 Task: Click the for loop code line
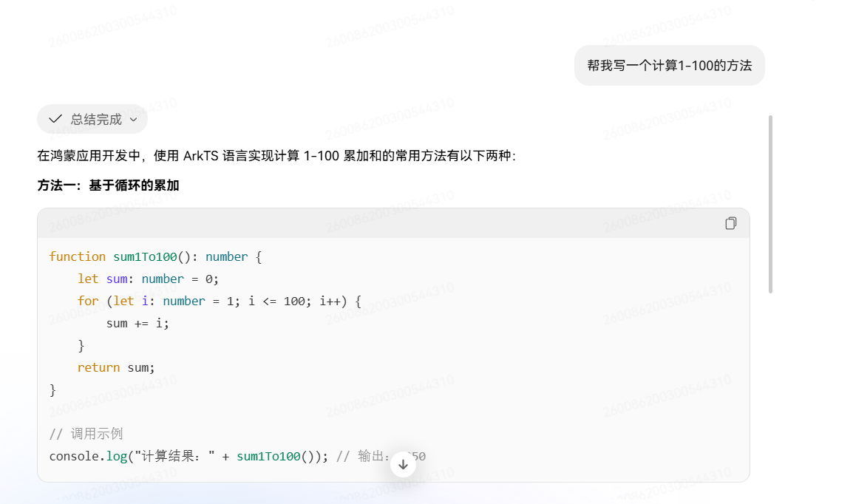click(x=219, y=301)
